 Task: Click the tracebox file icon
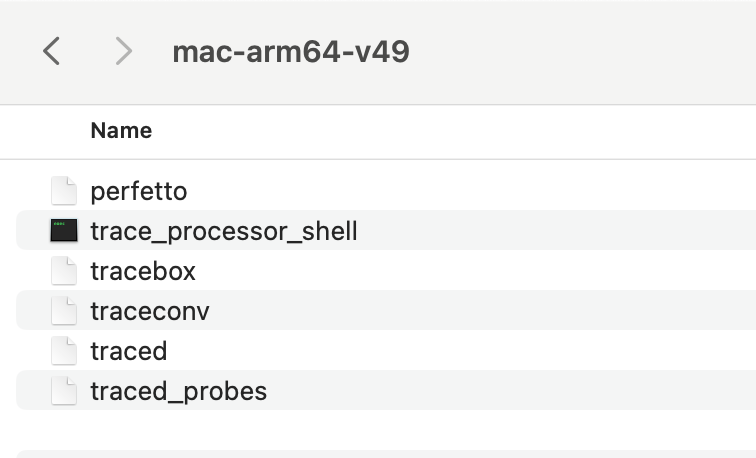[x=64, y=271]
